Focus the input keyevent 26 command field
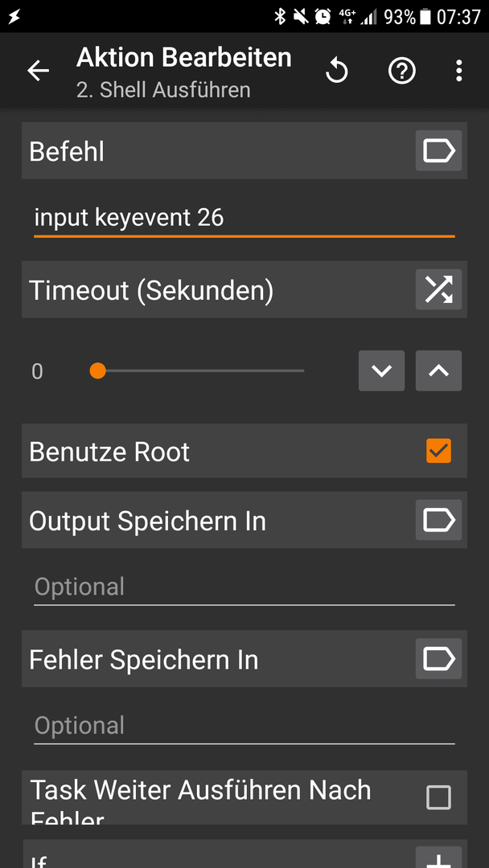 (244, 219)
